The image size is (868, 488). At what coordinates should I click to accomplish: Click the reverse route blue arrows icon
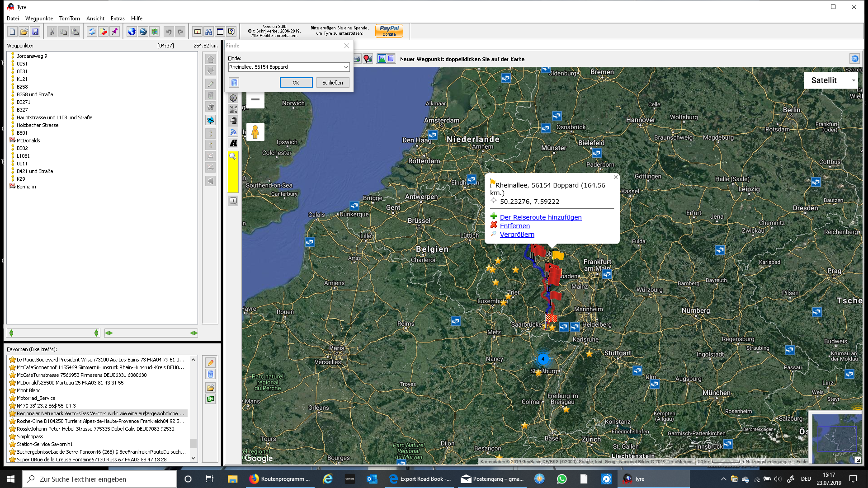(211, 120)
